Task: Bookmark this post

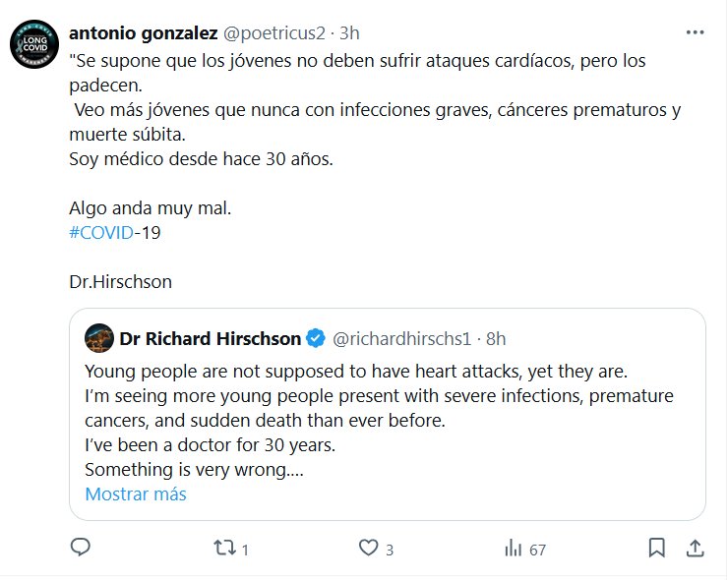Action: pyautogui.click(x=657, y=549)
